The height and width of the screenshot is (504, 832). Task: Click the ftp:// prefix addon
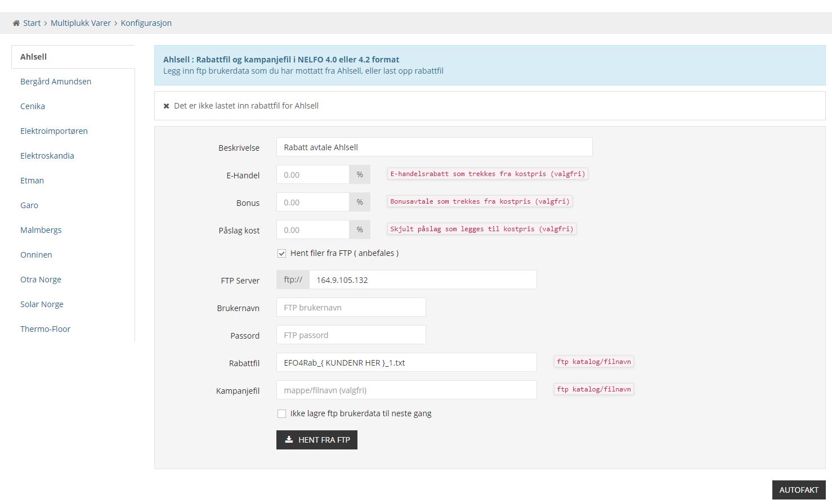(x=293, y=280)
